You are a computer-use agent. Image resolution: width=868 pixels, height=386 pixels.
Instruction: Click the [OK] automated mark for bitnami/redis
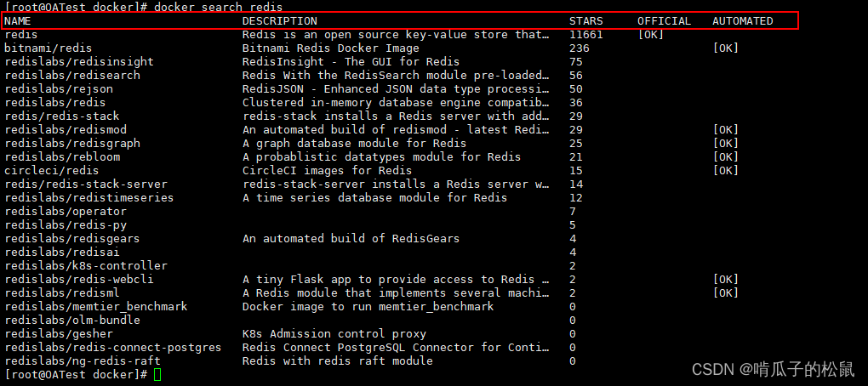coord(725,48)
